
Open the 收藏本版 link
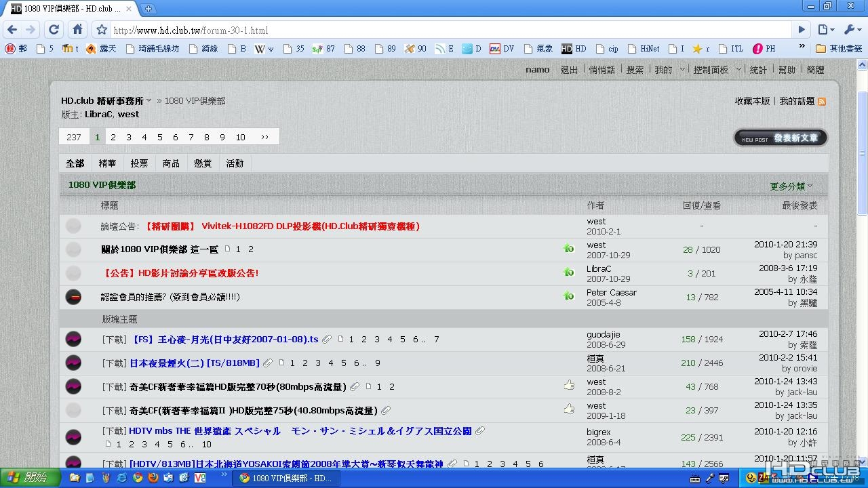pos(752,101)
